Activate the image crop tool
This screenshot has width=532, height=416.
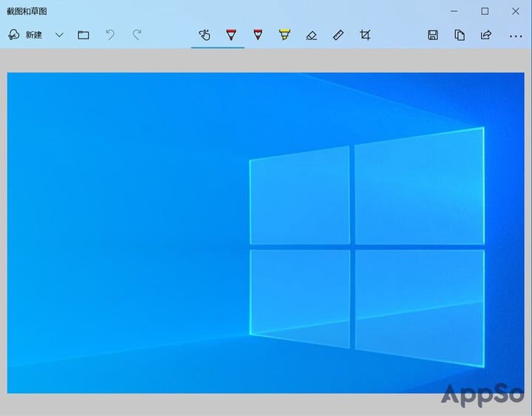click(365, 35)
